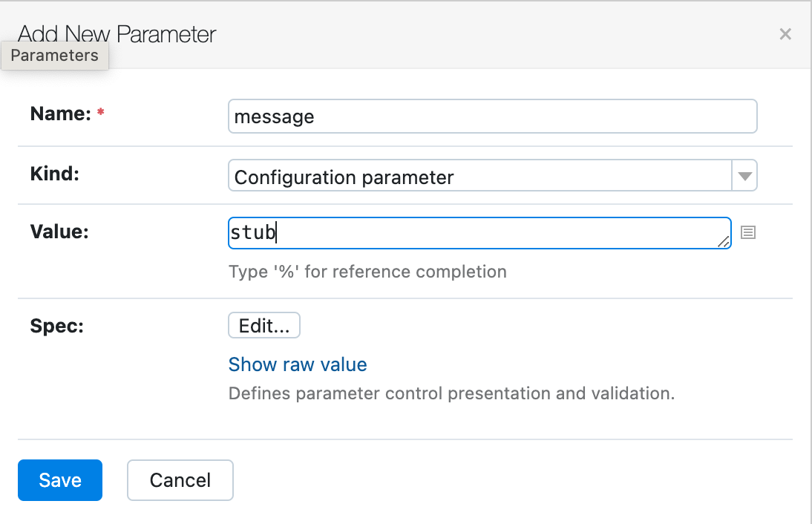
Task: Close the Add New Parameter dialog
Action: pos(785,34)
